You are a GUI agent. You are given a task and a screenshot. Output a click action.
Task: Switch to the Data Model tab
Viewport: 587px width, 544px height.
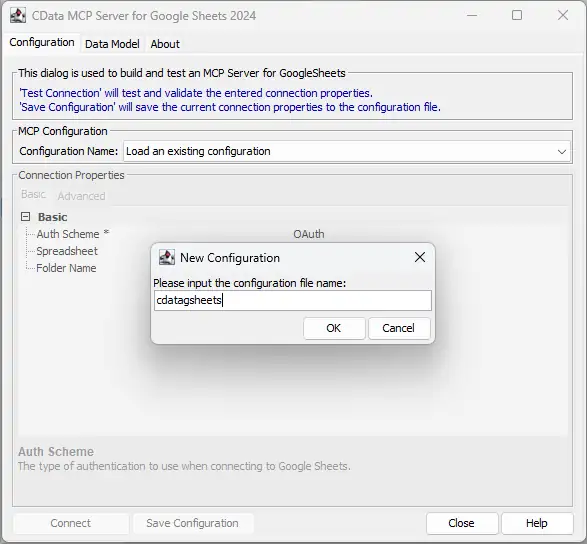tap(112, 44)
